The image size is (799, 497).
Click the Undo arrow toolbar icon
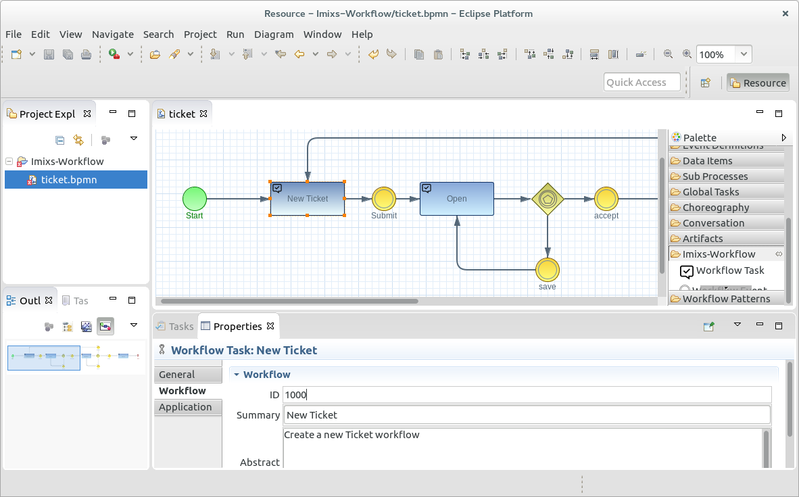(x=373, y=54)
